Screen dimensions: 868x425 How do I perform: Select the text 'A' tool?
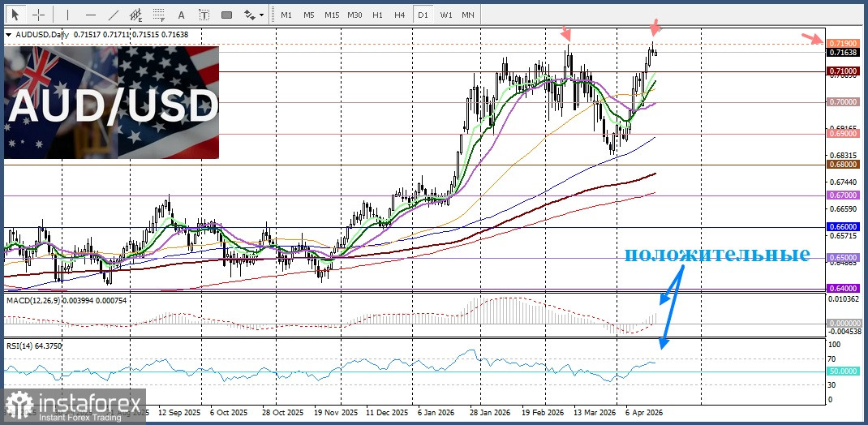pos(181,15)
